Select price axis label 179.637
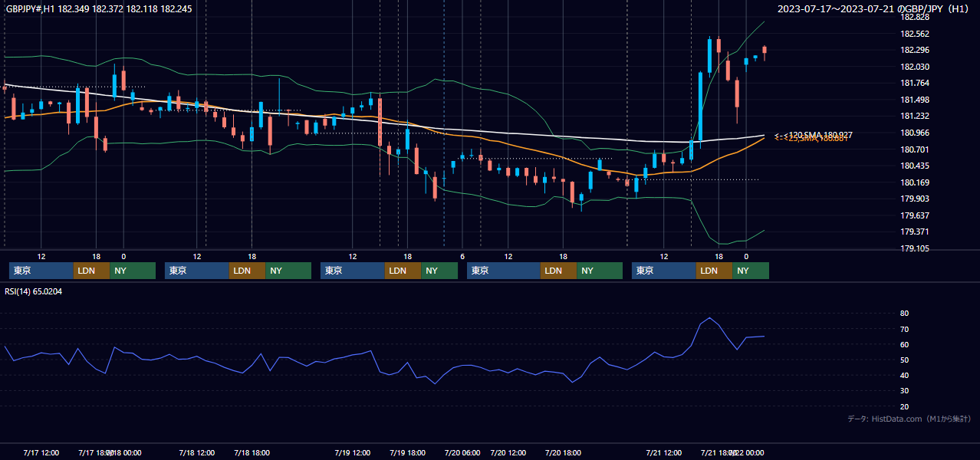This screenshot has height=460, width=980. click(916, 215)
